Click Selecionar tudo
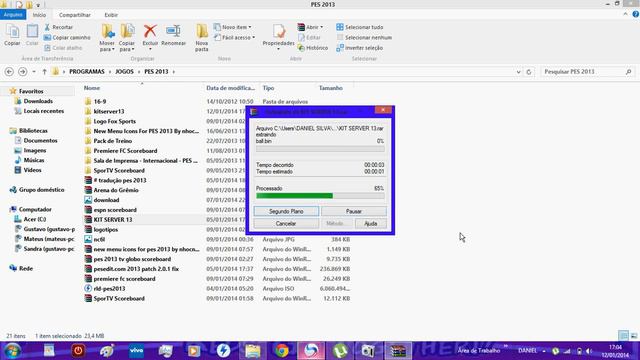 360,27
